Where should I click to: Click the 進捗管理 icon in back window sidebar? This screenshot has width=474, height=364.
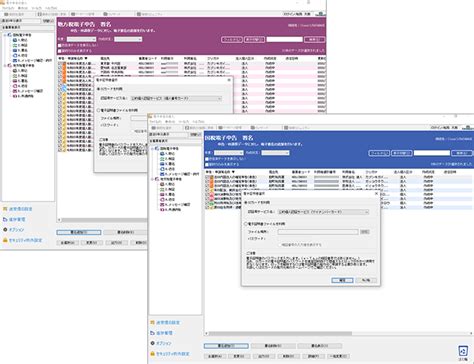[x=5, y=219]
